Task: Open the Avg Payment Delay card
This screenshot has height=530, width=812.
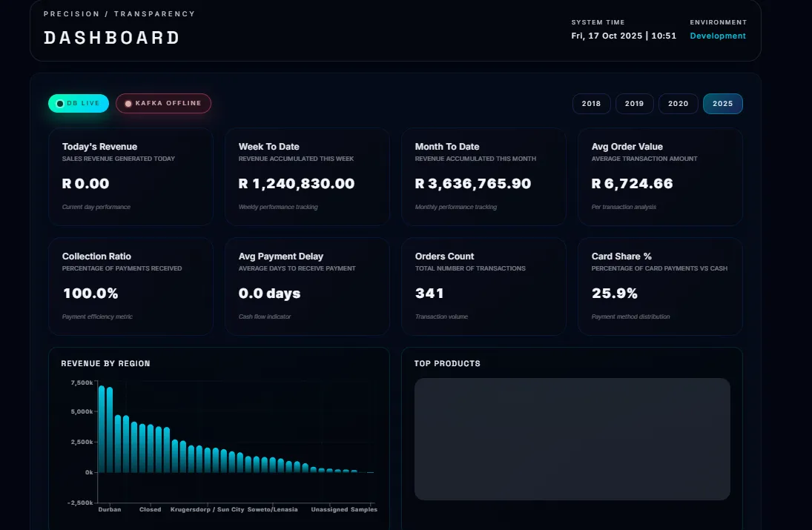Action: tap(308, 286)
